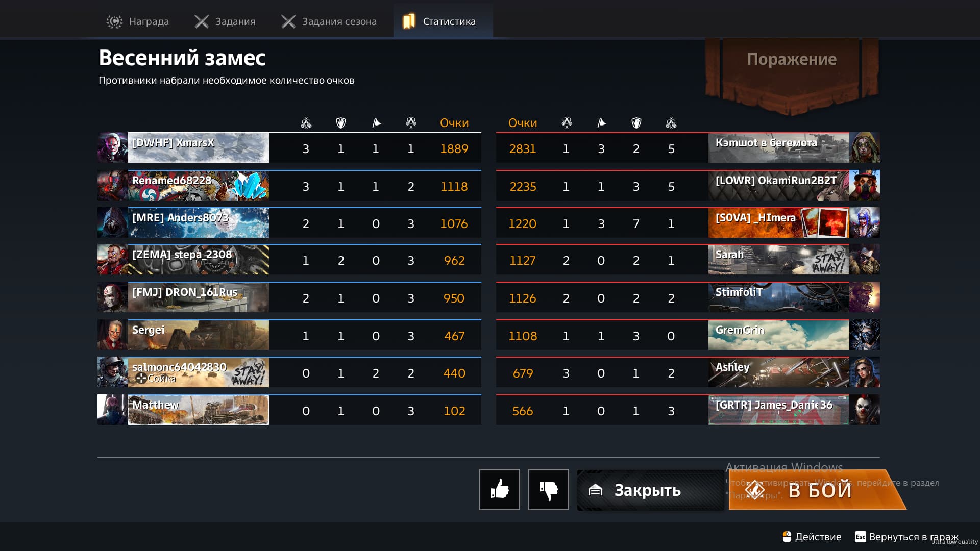Image resolution: width=980 pixels, height=551 pixels.
Task: Start a match with В БОЙ button
Action: pos(817,490)
